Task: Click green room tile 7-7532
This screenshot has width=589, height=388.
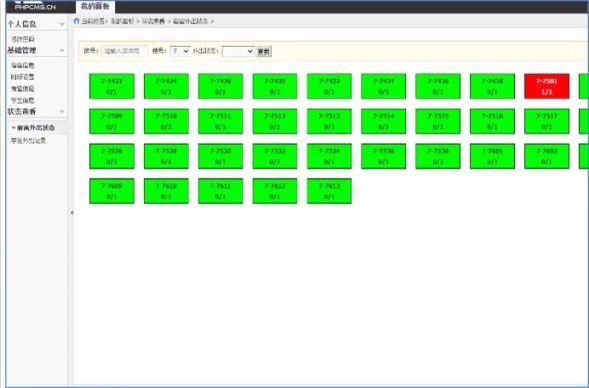Action: (275, 156)
